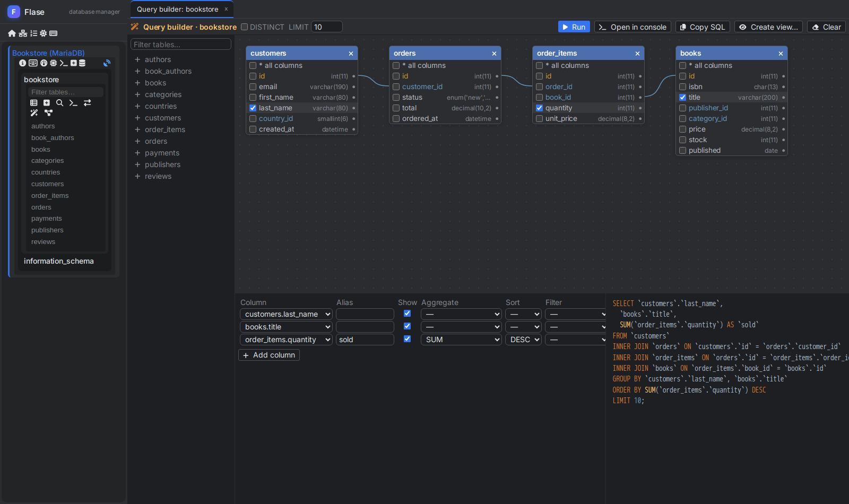Open aggregate dropdown for customers.last_name row
The height and width of the screenshot is (504, 849).
(461, 314)
